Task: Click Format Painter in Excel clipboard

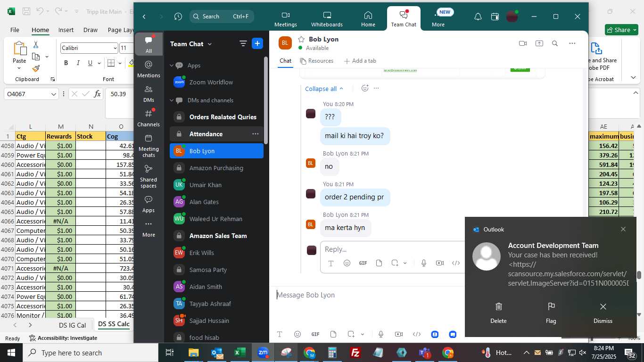Action: click(36, 68)
